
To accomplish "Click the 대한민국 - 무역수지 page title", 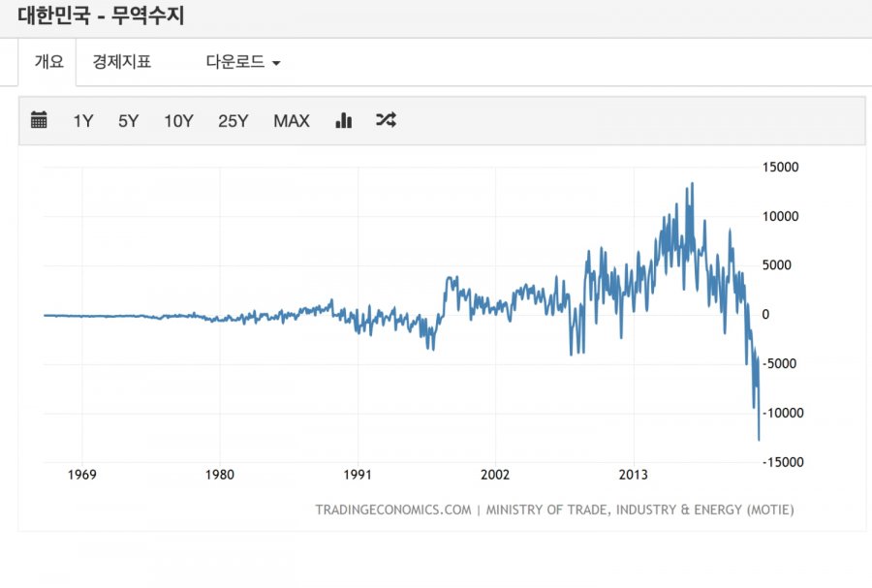I will coord(101,15).
